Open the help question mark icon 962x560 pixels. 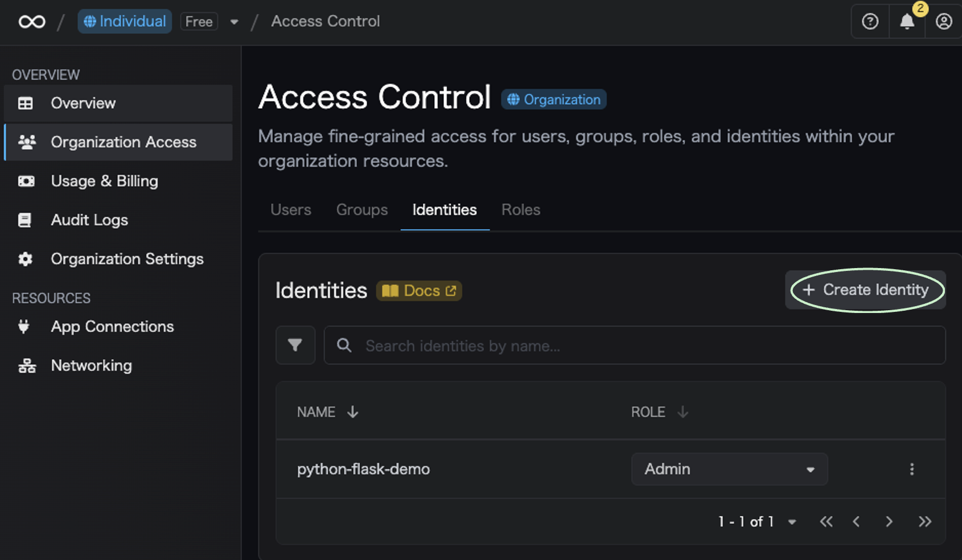tap(870, 22)
